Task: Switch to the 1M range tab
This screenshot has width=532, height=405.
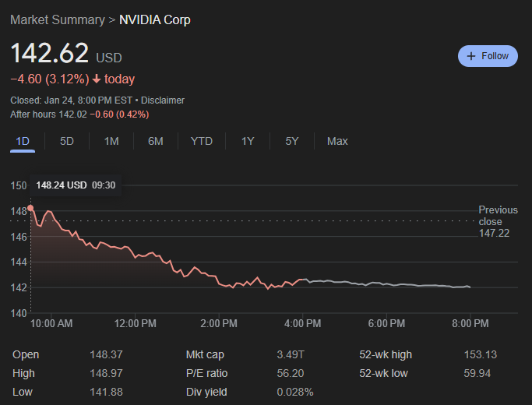Action: coord(111,141)
